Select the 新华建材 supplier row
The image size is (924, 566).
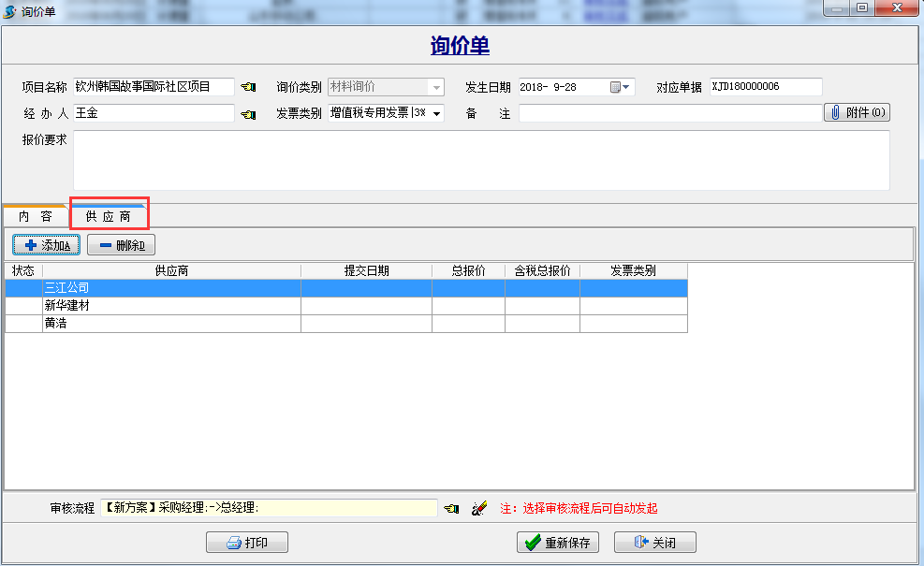click(x=171, y=306)
